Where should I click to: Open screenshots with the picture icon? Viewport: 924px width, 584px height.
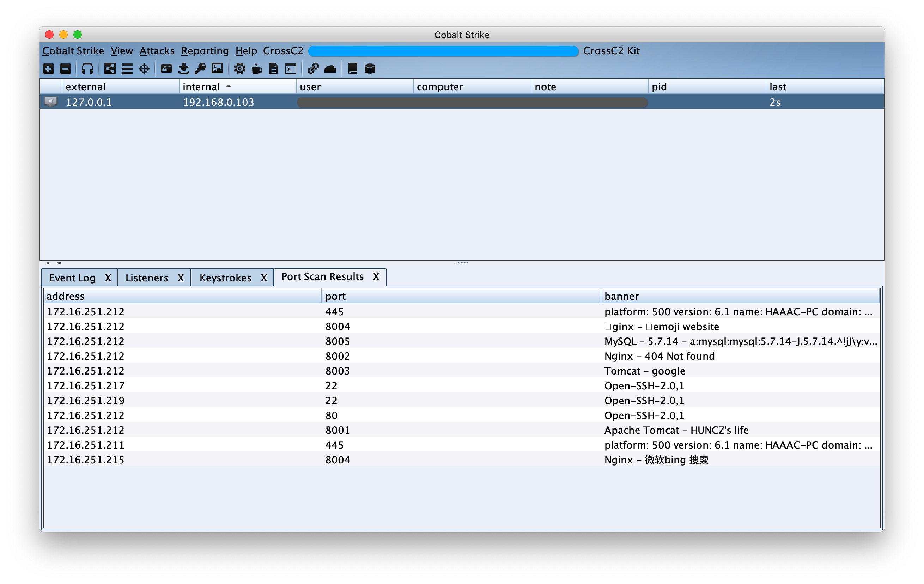click(x=217, y=69)
